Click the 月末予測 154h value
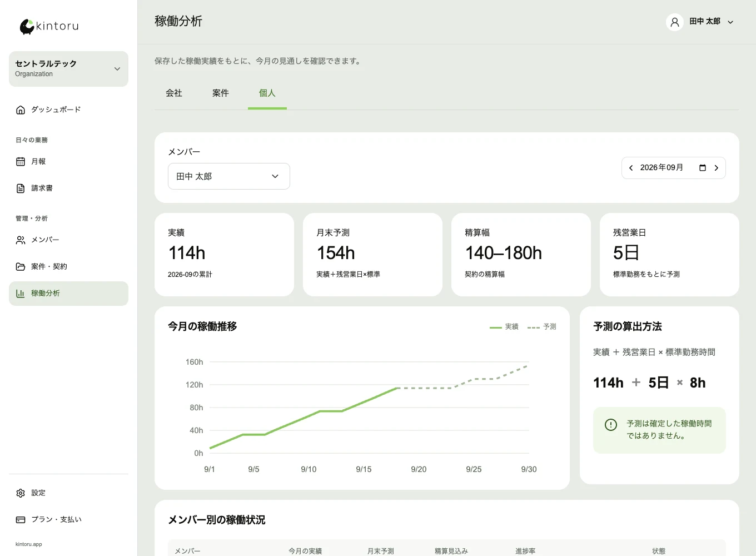 tap(336, 253)
